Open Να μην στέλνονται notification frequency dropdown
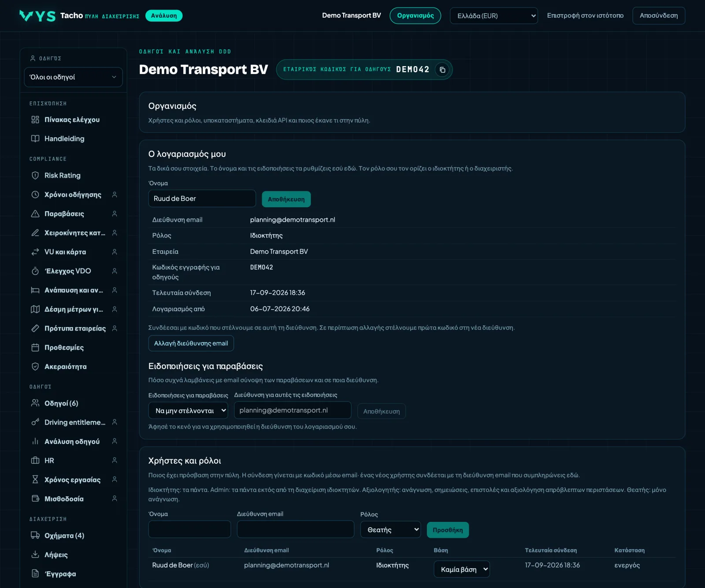The width and height of the screenshot is (705, 588). pos(188,410)
